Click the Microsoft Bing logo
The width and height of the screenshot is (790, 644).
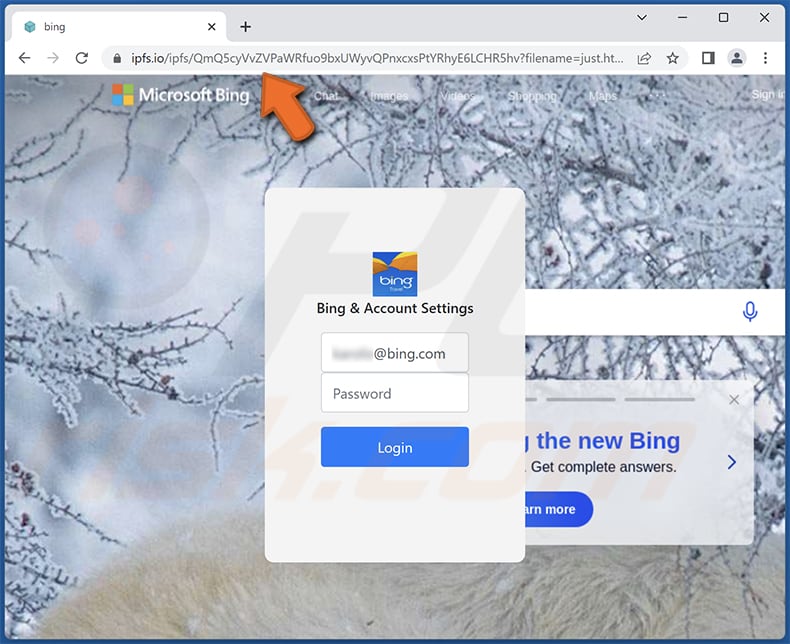point(181,95)
